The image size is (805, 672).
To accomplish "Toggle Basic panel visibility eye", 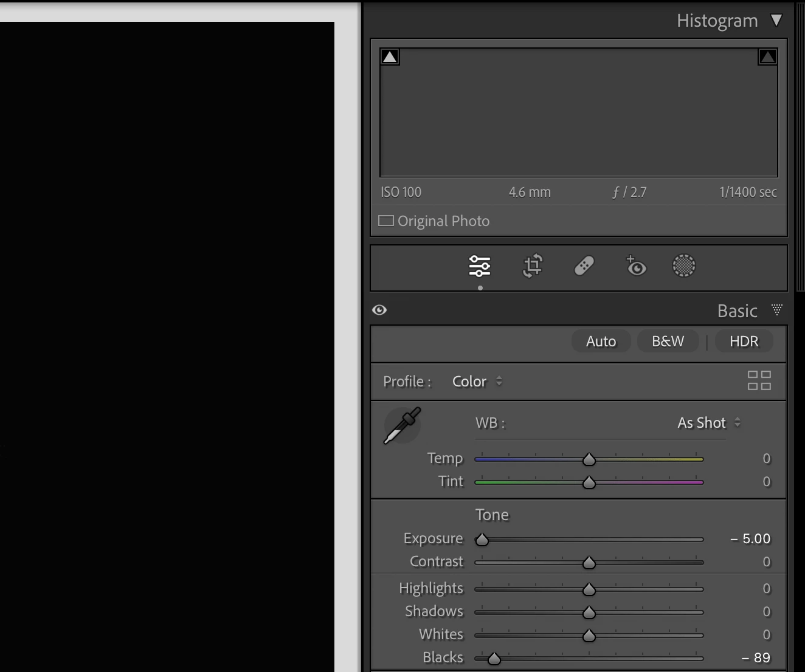I will coord(379,310).
